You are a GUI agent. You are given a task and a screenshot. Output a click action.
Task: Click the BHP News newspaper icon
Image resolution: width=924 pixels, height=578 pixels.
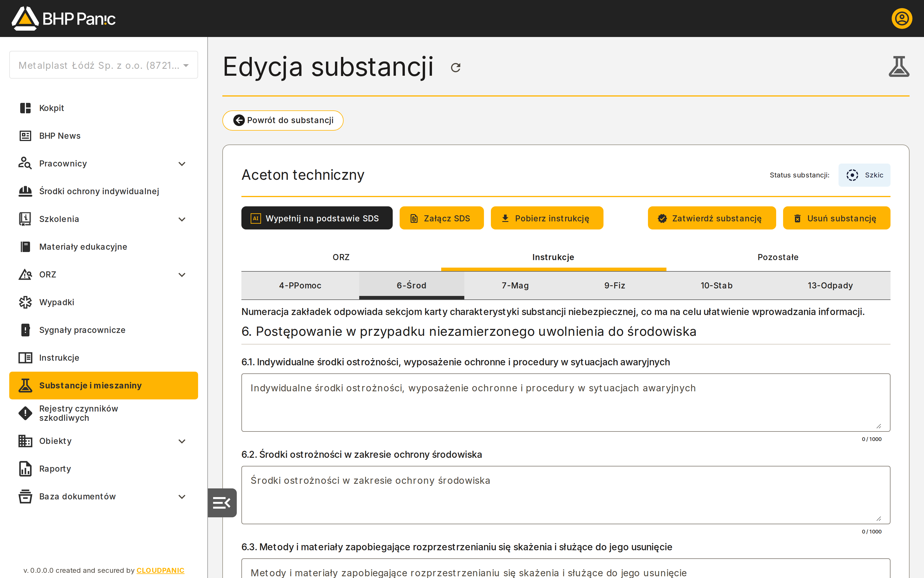click(25, 136)
